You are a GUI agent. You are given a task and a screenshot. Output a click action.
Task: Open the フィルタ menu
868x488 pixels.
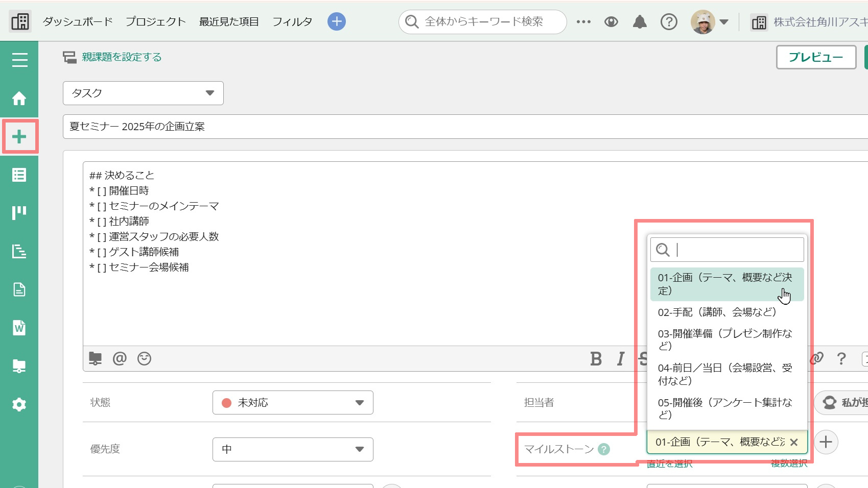point(292,22)
